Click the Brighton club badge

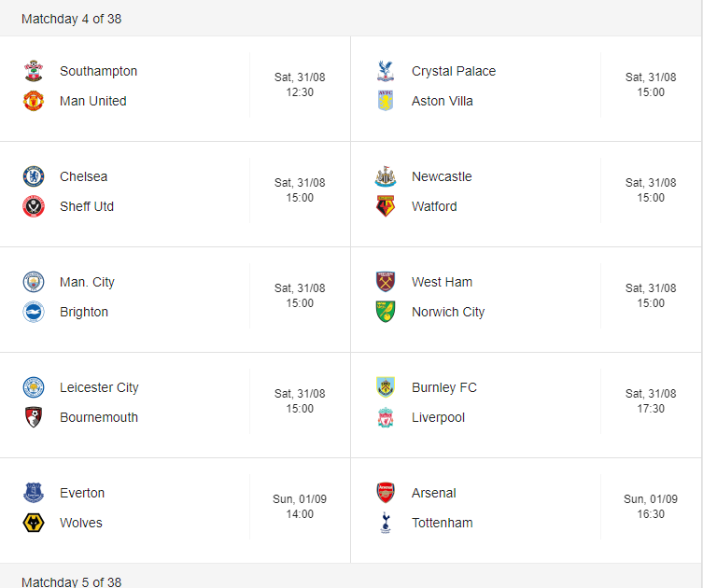coord(34,312)
